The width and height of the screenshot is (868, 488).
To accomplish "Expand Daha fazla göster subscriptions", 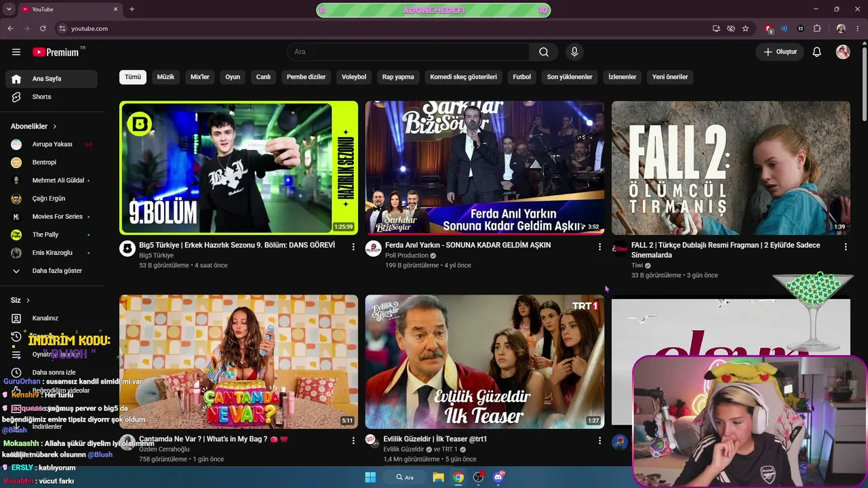I will click(x=52, y=271).
